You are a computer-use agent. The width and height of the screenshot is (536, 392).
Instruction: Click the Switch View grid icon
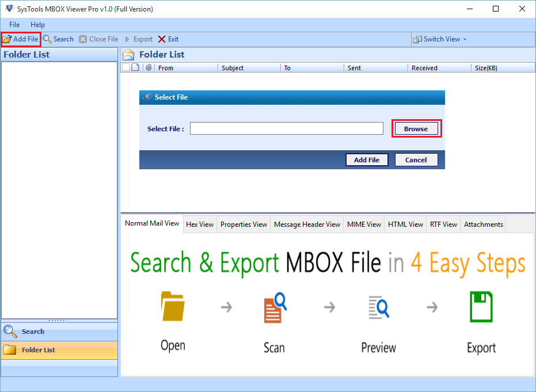pyautogui.click(x=417, y=39)
